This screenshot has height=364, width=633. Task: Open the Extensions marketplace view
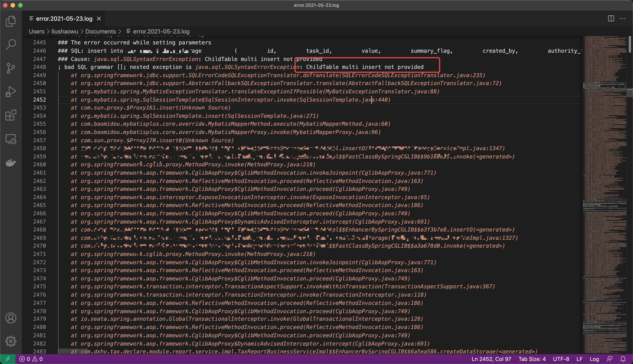coord(11,115)
